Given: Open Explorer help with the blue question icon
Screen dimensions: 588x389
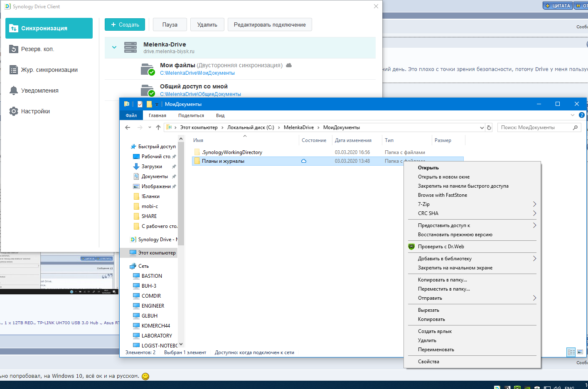Looking at the screenshot, I should (x=582, y=115).
